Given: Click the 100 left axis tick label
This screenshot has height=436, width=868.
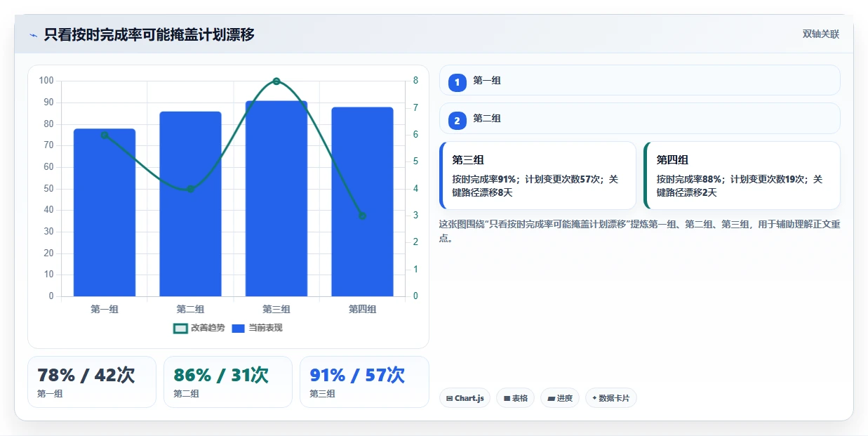Looking at the screenshot, I should click(x=46, y=81).
